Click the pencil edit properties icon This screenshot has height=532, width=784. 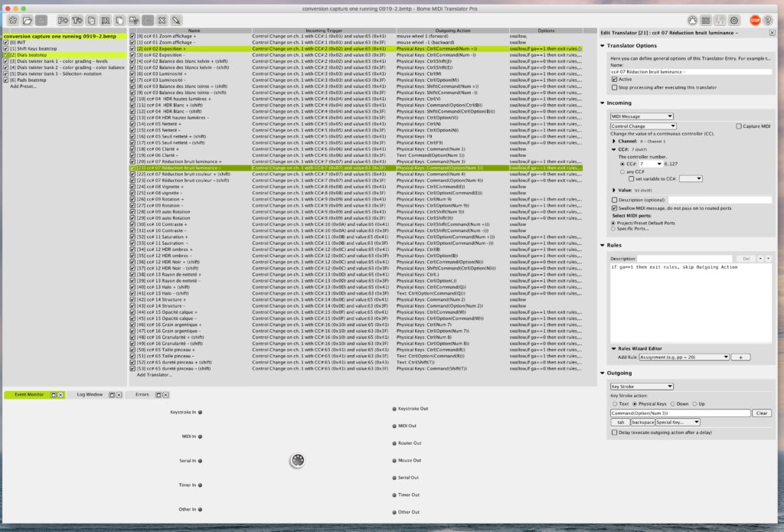pos(176,21)
